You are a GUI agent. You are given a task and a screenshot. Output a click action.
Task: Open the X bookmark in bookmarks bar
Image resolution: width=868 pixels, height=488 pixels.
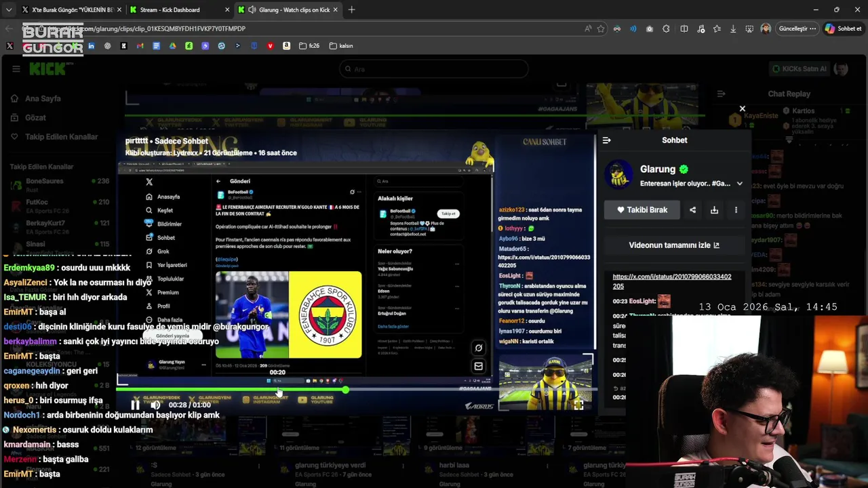[9, 46]
